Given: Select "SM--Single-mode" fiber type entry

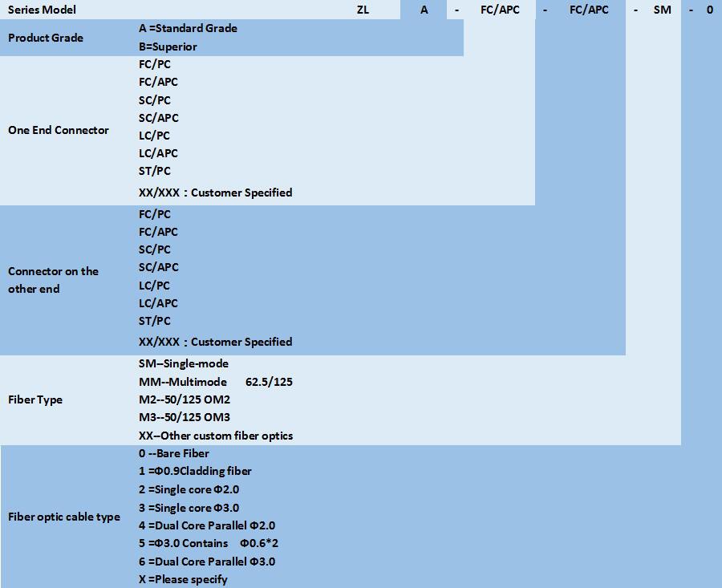Looking at the screenshot, I should coord(184,363).
